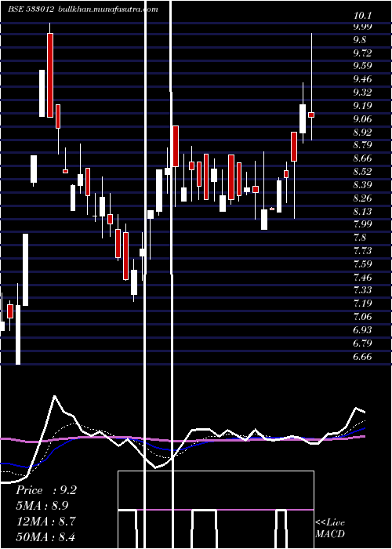Click the 8.66 price axis label
The height and width of the screenshot is (549, 392).
362,158
